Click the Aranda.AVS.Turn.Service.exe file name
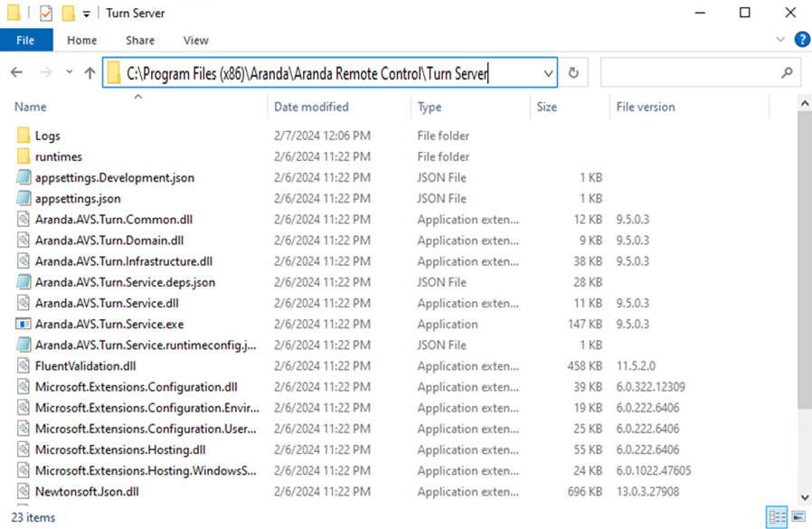The image size is (812, 529). click(109, 325)
